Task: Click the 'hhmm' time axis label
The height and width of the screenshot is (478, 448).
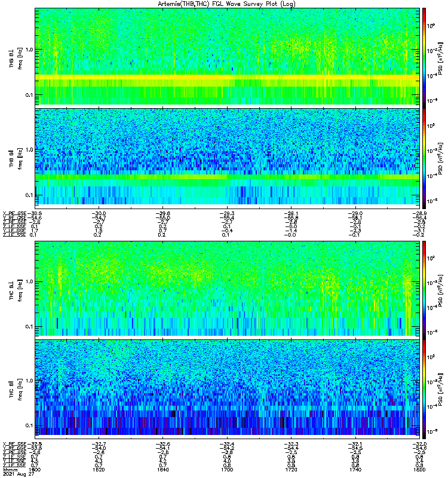Action: click(x=9, y=470)
